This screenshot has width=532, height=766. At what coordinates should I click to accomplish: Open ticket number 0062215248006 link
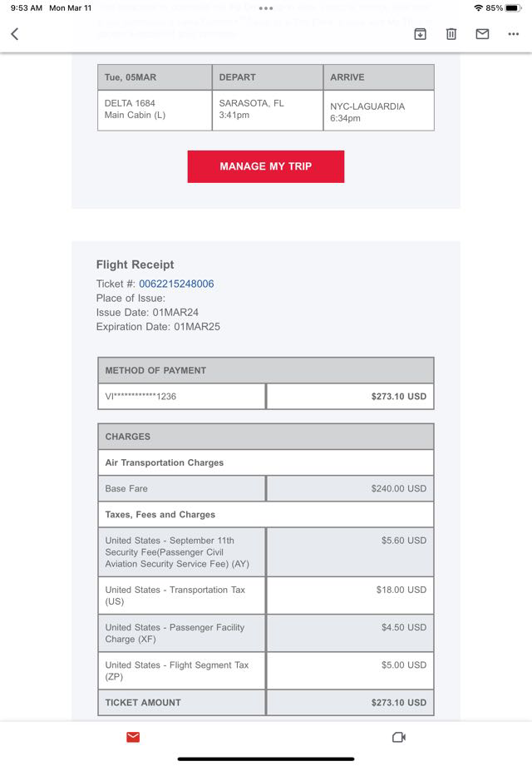(x=176, y=284)
